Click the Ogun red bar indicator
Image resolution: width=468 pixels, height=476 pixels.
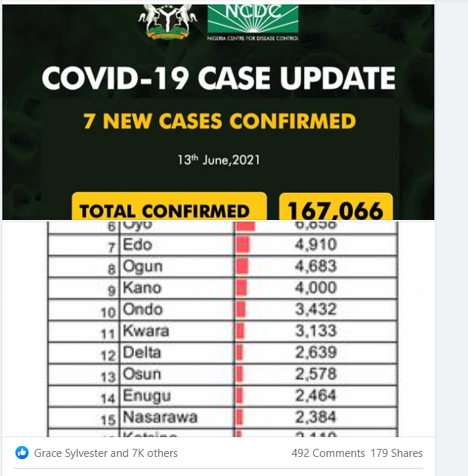(x=242, y=266)
